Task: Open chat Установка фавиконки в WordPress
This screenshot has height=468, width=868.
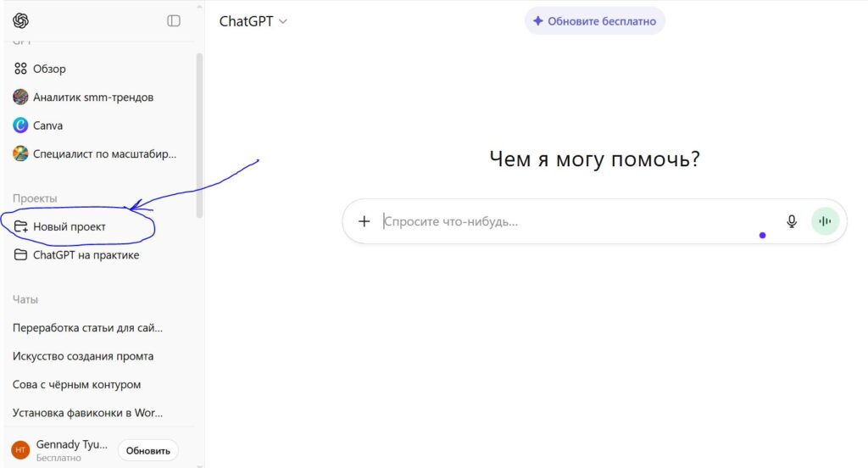Action: (x=87, y=413)
